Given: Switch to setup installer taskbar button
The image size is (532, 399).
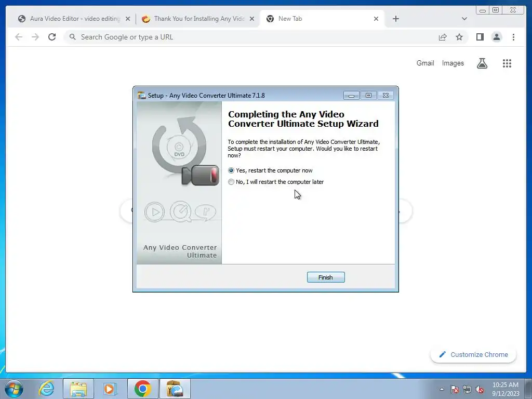Looking at the screenshot, I should [x=175, y=389].
